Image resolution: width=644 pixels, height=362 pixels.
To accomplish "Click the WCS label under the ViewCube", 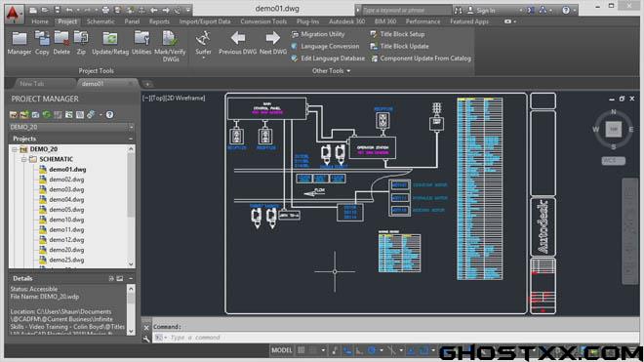I will [x=613, y=161].
